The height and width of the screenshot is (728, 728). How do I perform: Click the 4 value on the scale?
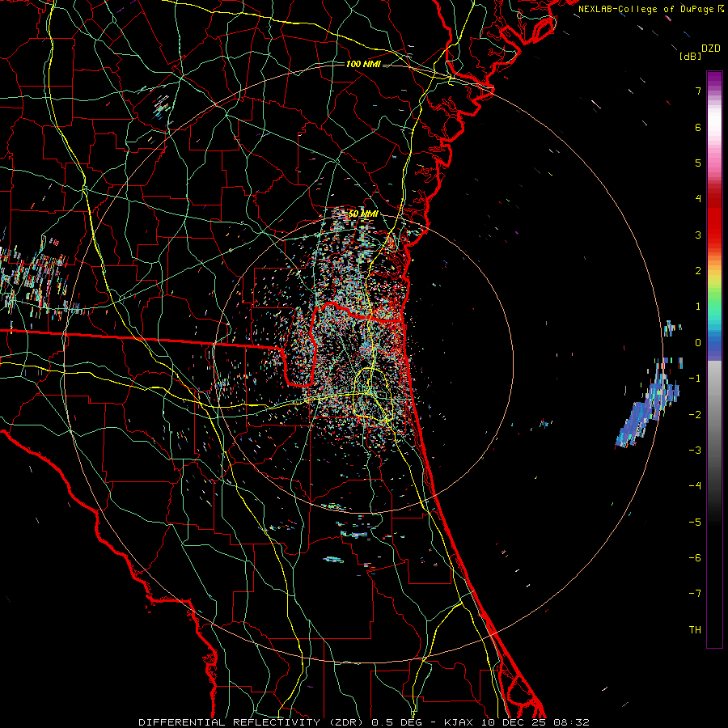(x=698, y=199)
